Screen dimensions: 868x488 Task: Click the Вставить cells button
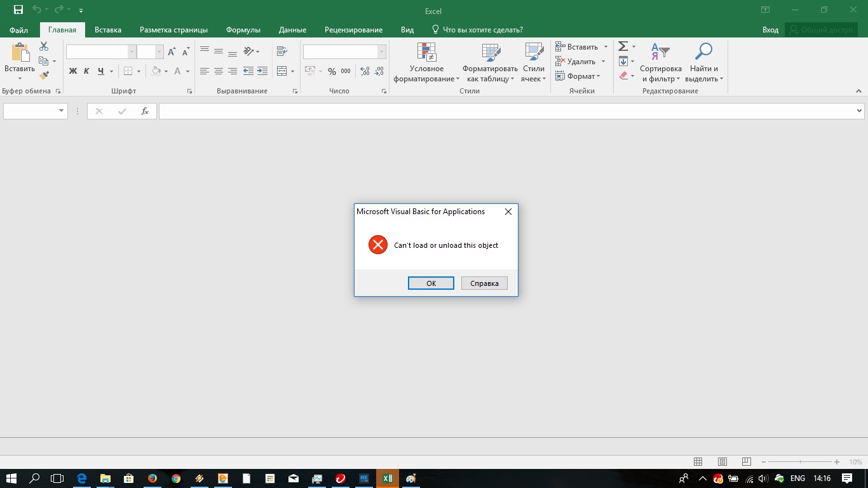tap(577, 46)
